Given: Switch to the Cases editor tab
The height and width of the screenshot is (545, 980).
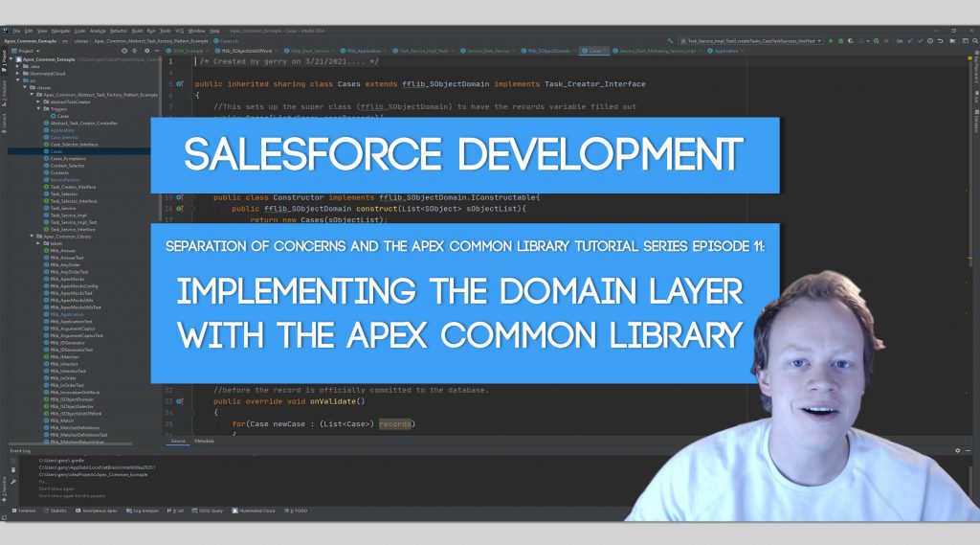Looking at the screenshot, I should point(594,51).
